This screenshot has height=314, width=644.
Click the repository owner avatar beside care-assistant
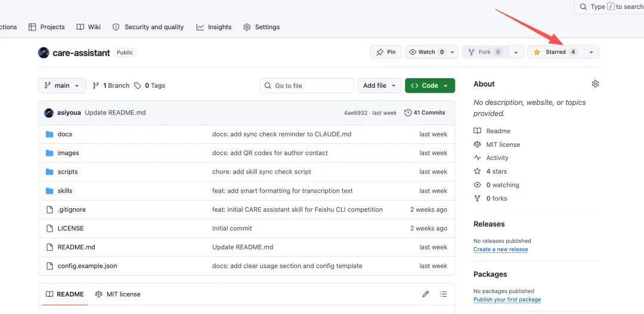click(x=44, y=53)
